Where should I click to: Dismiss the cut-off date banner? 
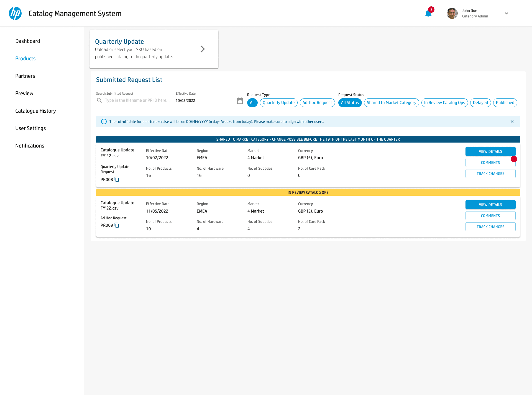(x=512, y=122)
